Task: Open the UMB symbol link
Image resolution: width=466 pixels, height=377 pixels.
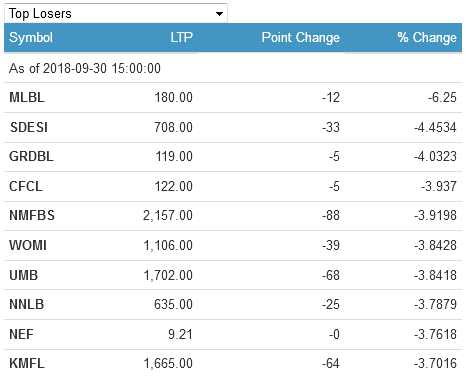Action: 24,275
